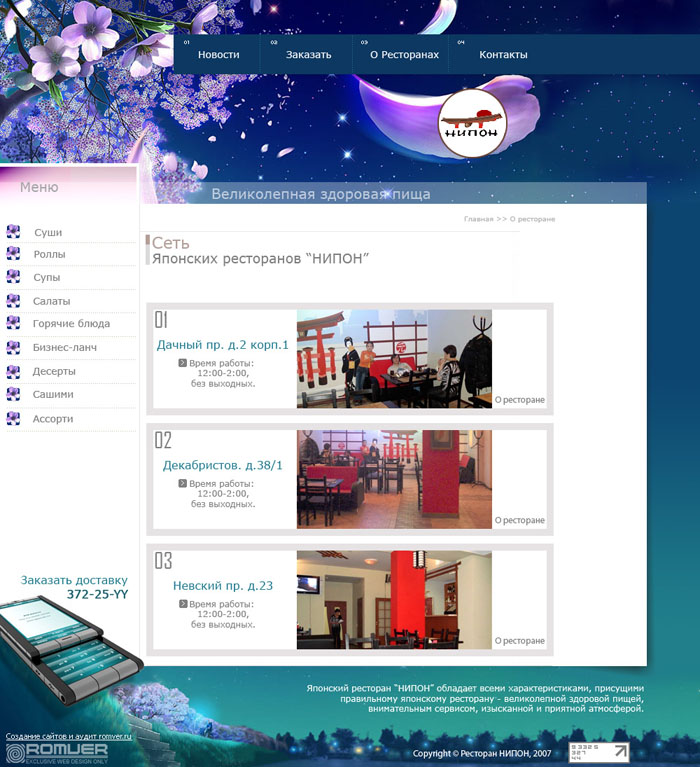
Task: Click the 03 number in third card
Action: click(163, 561)
